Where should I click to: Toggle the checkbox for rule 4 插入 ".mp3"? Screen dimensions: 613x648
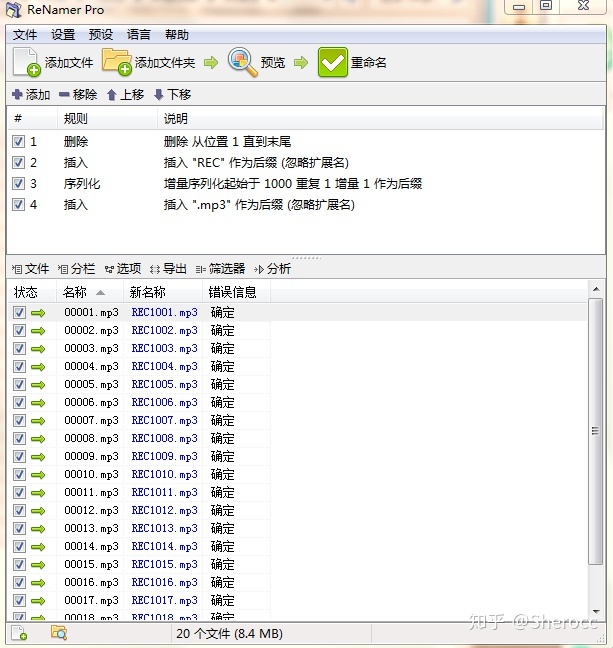pyautogui.click(x=18, y=205)
